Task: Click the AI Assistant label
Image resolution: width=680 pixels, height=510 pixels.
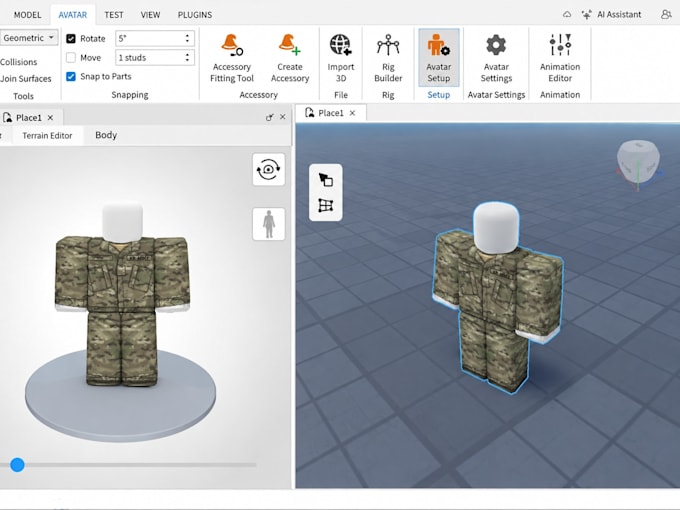Action: 619,15
